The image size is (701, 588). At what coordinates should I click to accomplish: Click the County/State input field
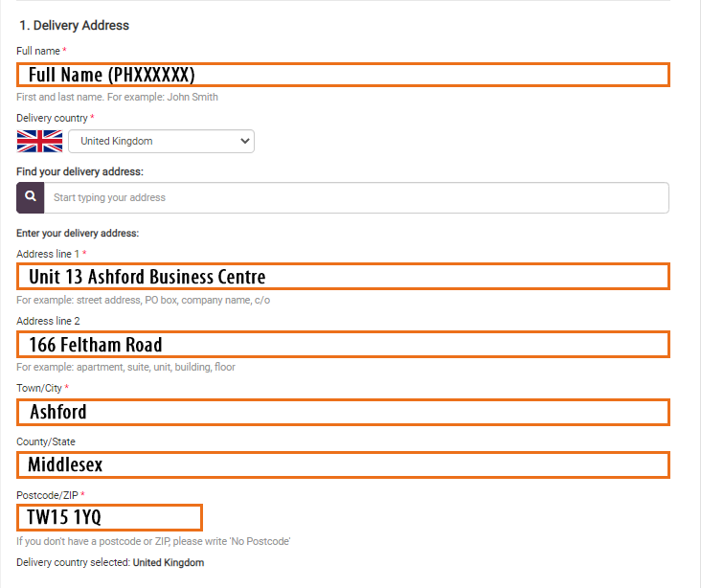pyautogui.click(x=344, y=464)
